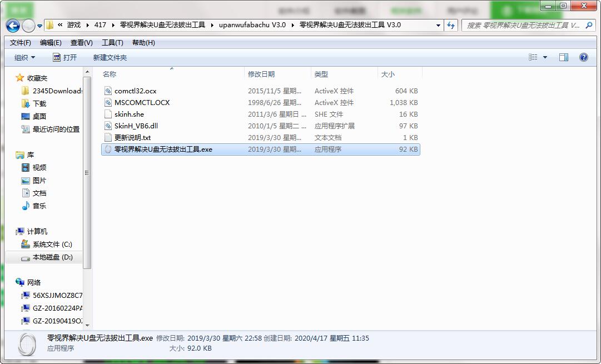Expand the view options dropdown arrow

545,57
